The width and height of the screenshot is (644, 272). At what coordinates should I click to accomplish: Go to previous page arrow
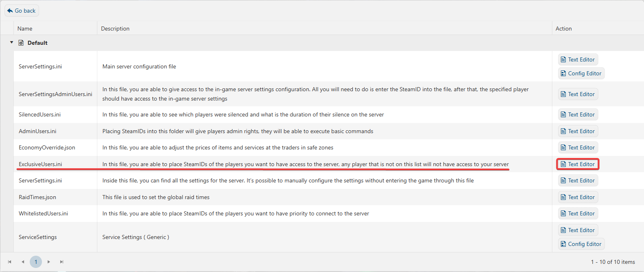23,262
